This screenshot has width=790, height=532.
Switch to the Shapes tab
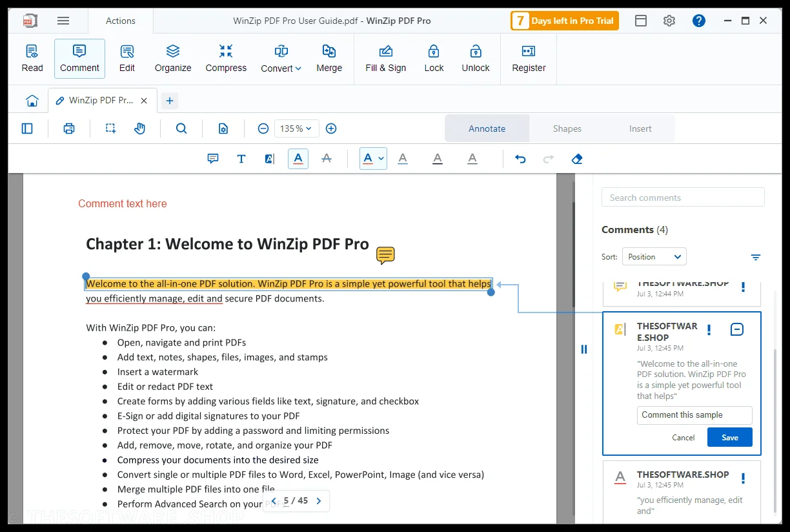pos(567,128)
